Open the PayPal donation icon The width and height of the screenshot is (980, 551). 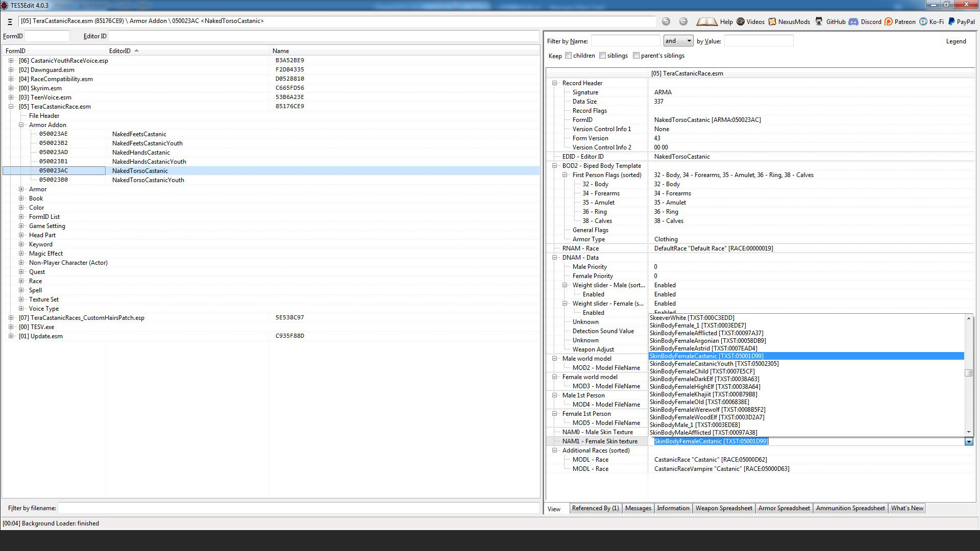point(951,21)
